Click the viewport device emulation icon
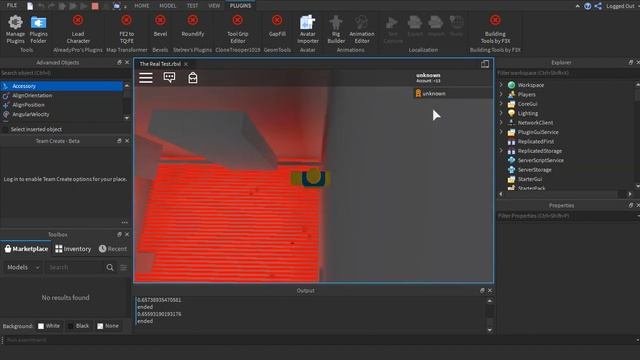The image size is (640, 360). [x=485, y=64]
